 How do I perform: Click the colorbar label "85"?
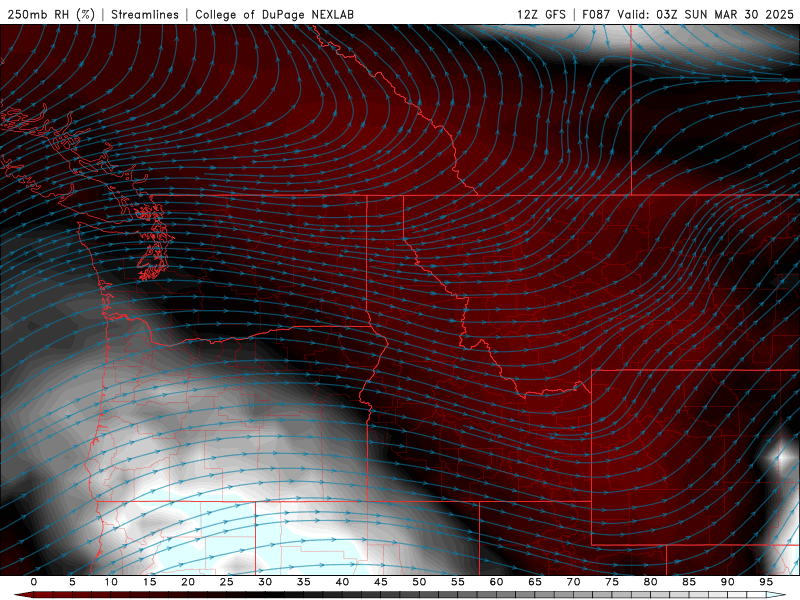pyautogui.click(x=689, y=582)
